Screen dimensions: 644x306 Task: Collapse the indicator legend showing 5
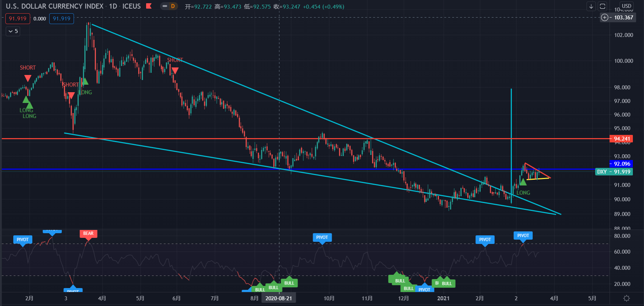tap(13, 31)
